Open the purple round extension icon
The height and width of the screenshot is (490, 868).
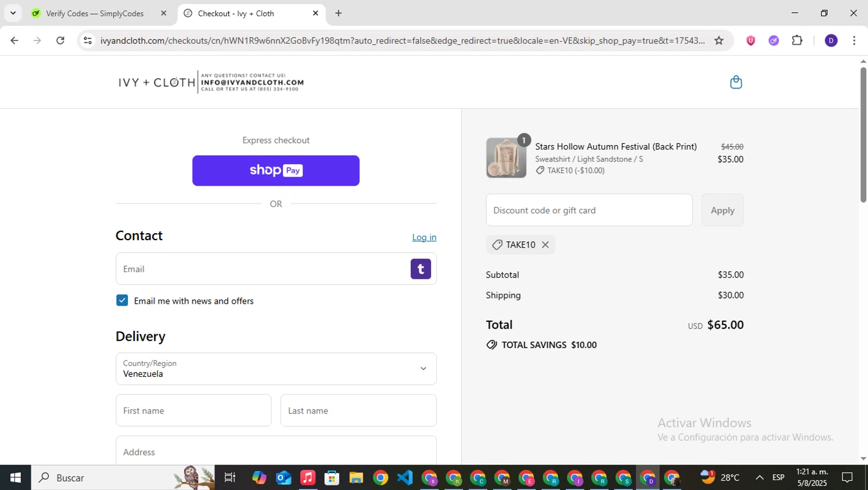click(x=774, y=40)
